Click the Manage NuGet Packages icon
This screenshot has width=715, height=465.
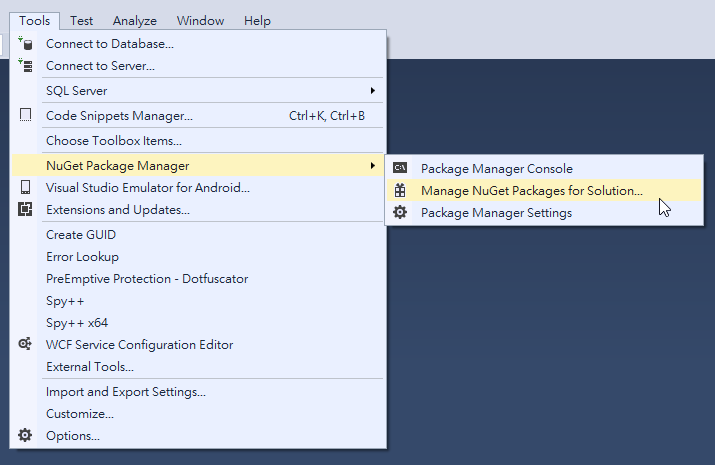click(400, 191)
